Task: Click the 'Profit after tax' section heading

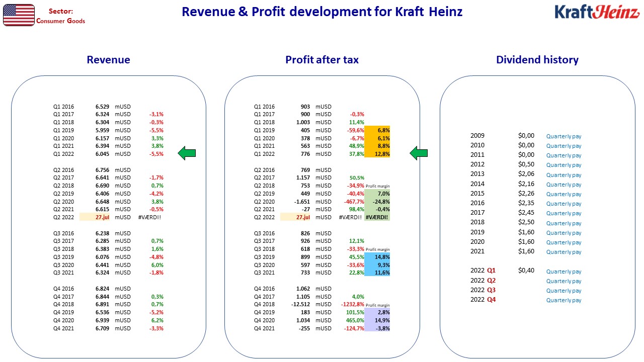Action: point(322,60)
